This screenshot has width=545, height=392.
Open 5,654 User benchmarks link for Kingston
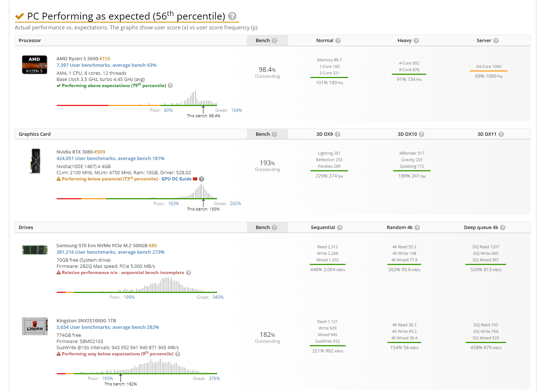[x=107, y=327]
